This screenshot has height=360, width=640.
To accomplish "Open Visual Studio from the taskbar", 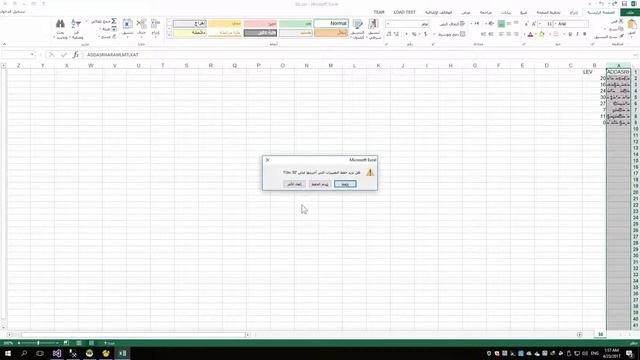I will tap(57, 353).
